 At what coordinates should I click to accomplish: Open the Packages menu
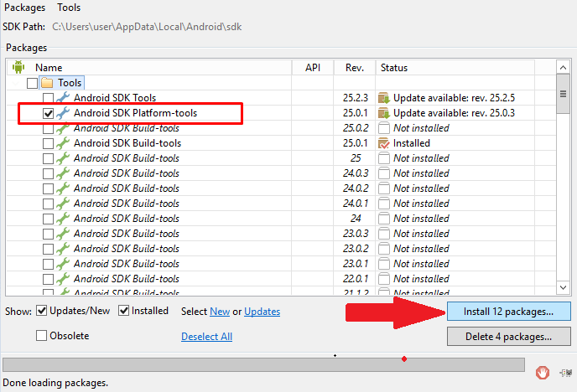tap(24, 8)
